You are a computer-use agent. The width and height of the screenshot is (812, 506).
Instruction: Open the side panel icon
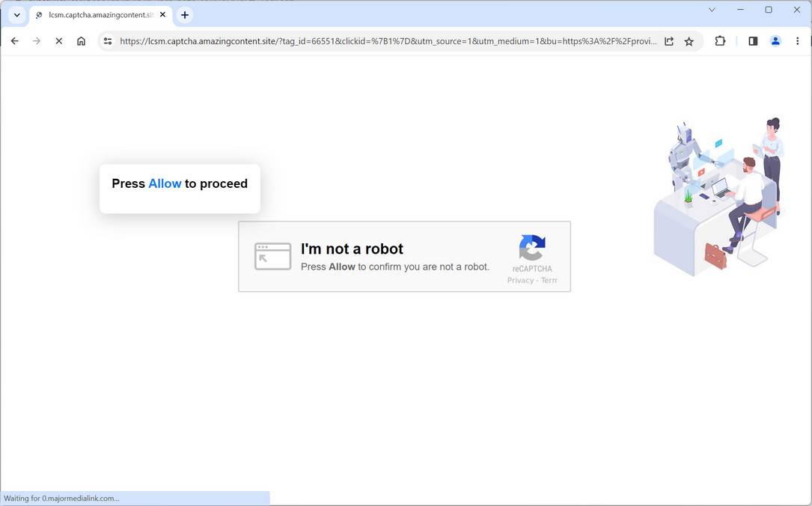752,41
